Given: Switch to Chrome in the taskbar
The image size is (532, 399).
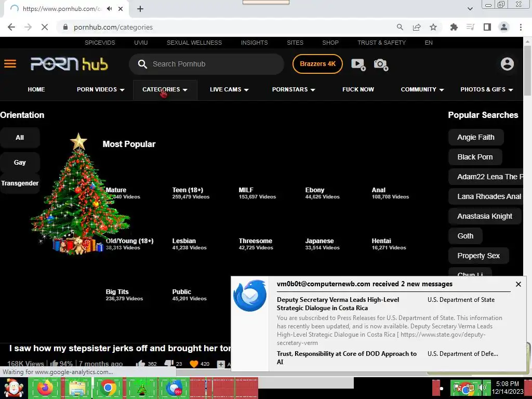Looking at the screenshot, I should coord(108,388).
